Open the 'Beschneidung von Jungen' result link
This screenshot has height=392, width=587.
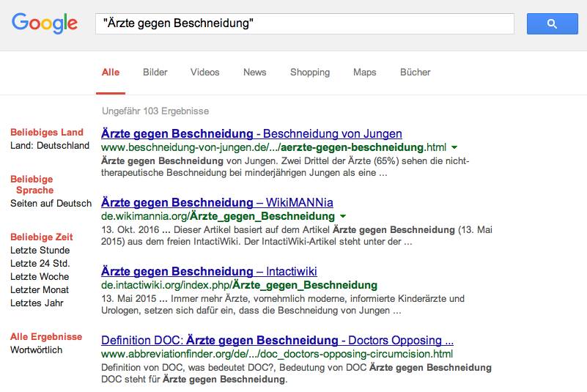(251, 134)
